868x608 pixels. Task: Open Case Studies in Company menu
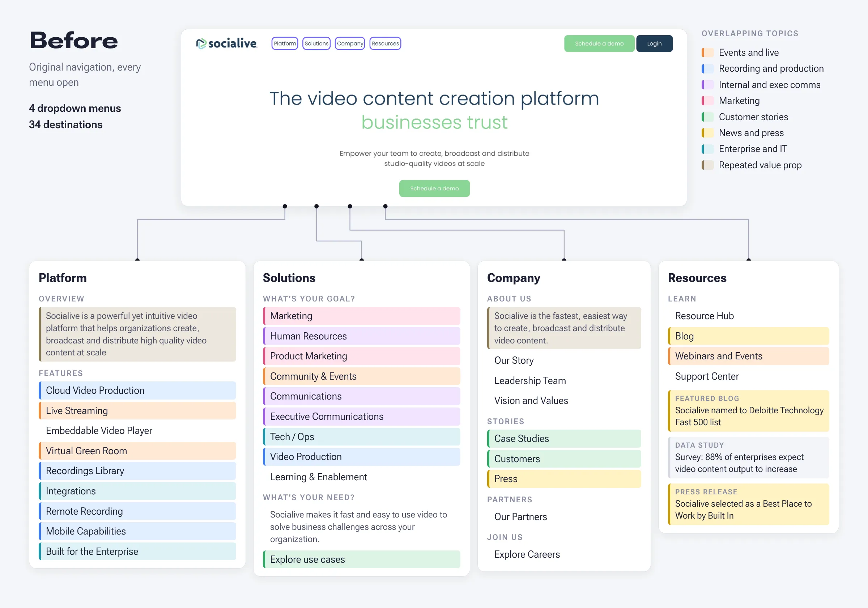pyautogui.click(x=564, y=439)
